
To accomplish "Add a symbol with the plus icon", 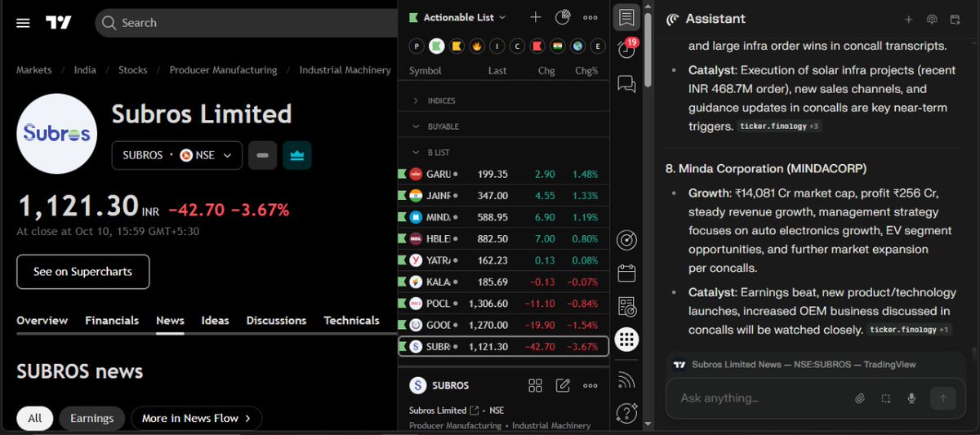I will tap(535, 17).
